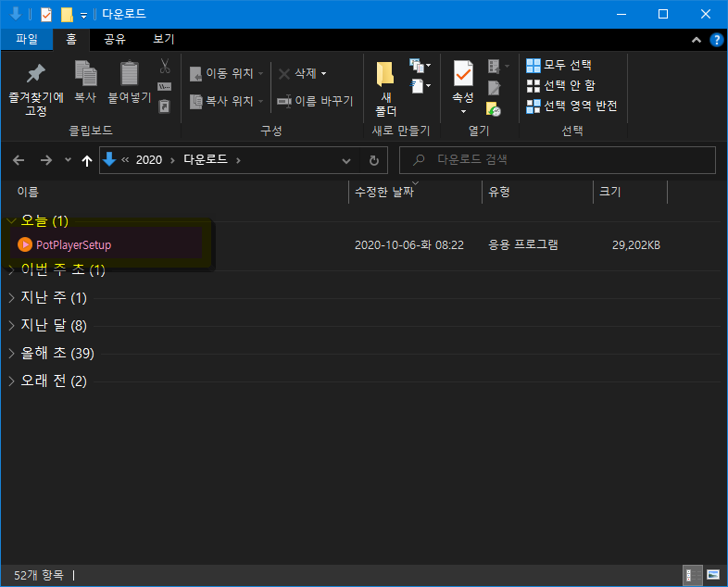Switch to the 보기 (View) tab
The height and width of the screenshot is (587, 728).
coord(164,39)
